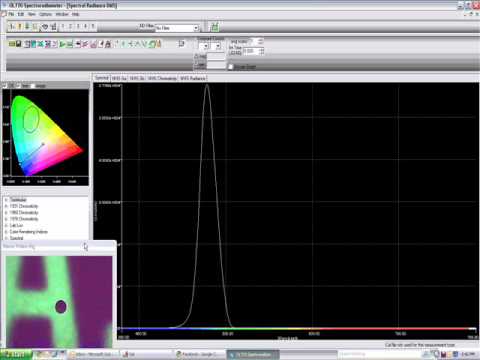The width and height of the screenshot is (480, 360).
Task: Expand the Color Rendering Indices node
Action: tap(6, 232)
